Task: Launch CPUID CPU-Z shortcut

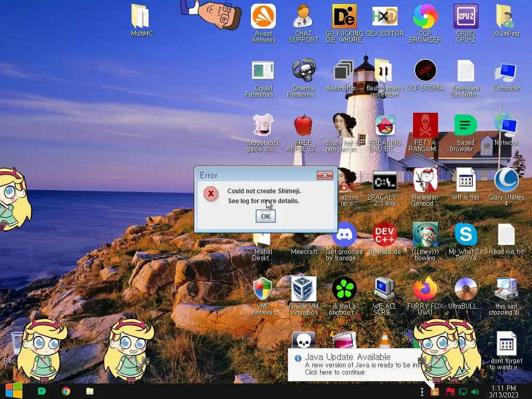Action: coord(465,23)
